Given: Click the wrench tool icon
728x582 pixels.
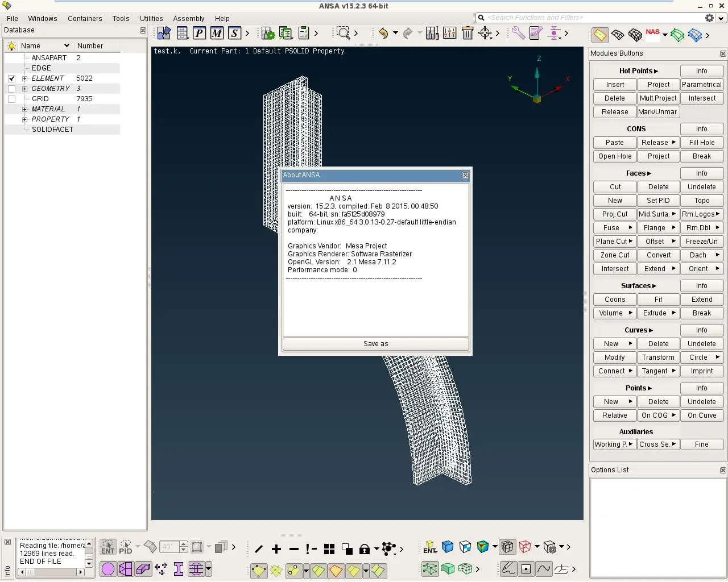Looking at the screenshot, I should point(518,34).
